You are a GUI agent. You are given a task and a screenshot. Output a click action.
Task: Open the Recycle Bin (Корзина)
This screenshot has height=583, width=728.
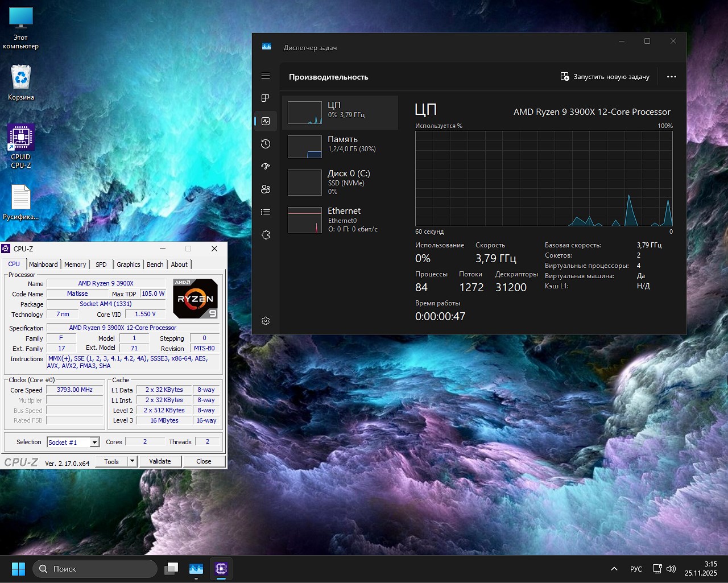20,80
